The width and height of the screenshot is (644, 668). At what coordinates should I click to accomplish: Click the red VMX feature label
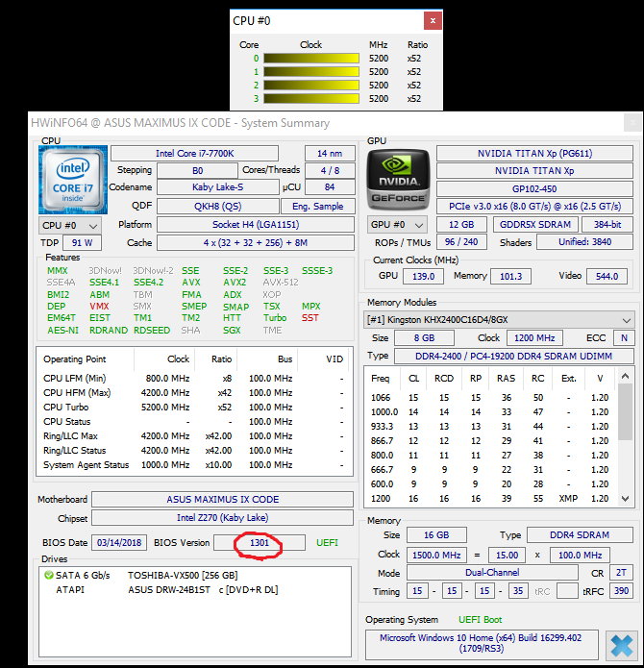pyautogui.click(x=99, y=307)
